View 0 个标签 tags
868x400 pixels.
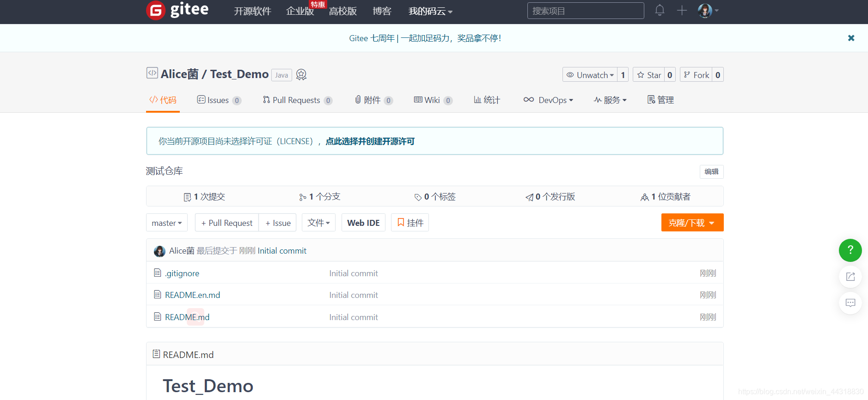point(435,197)
